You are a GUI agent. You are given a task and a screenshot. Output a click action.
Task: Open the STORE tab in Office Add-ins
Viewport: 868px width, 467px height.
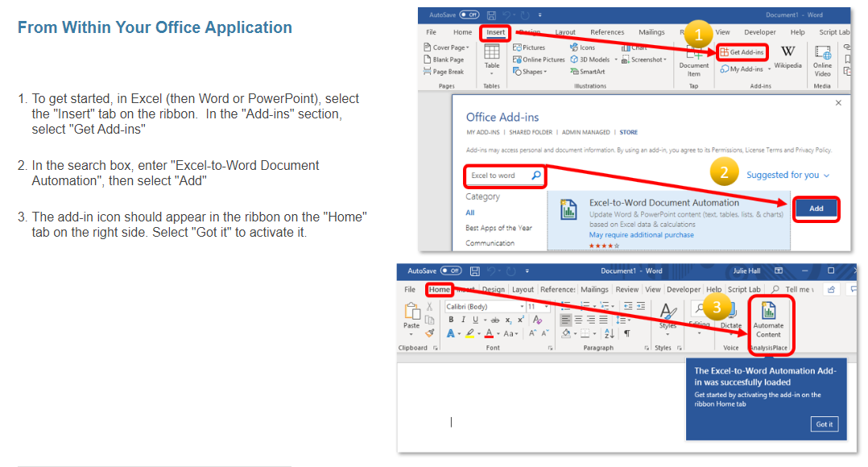[x=628, y=132]
